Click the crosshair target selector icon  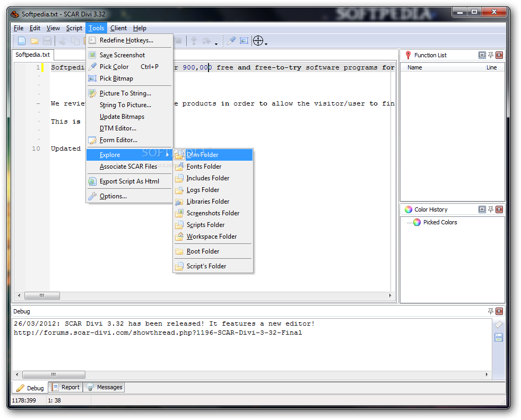[x=258, y=41]
